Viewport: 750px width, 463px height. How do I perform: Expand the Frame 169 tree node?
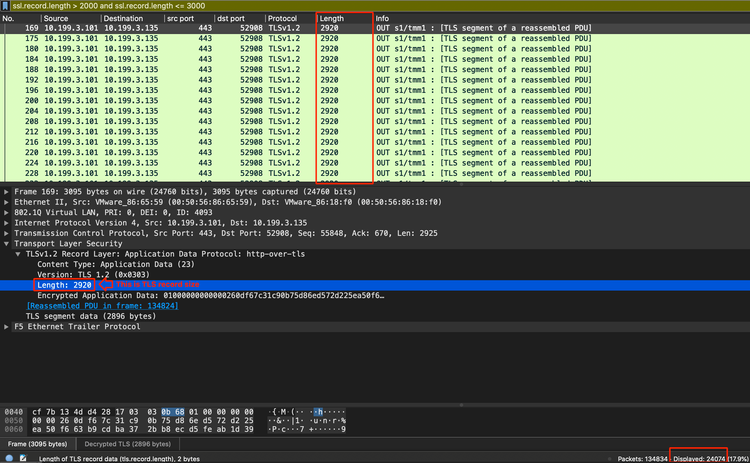7,191
